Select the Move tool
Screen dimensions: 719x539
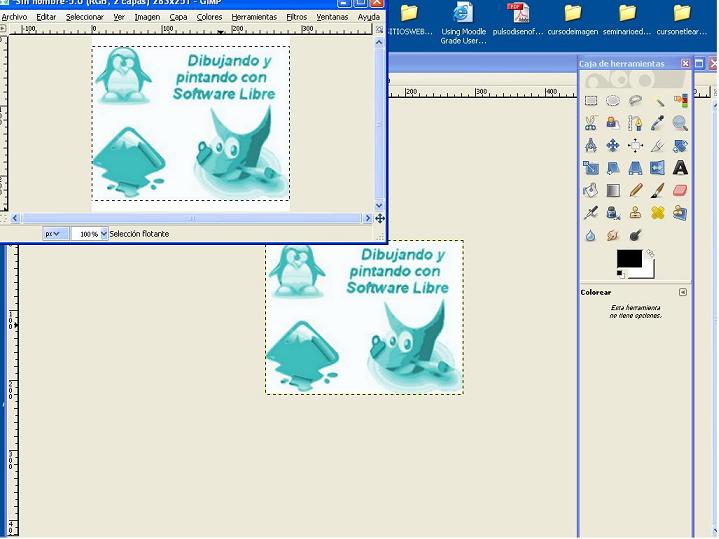click(613, 145)
